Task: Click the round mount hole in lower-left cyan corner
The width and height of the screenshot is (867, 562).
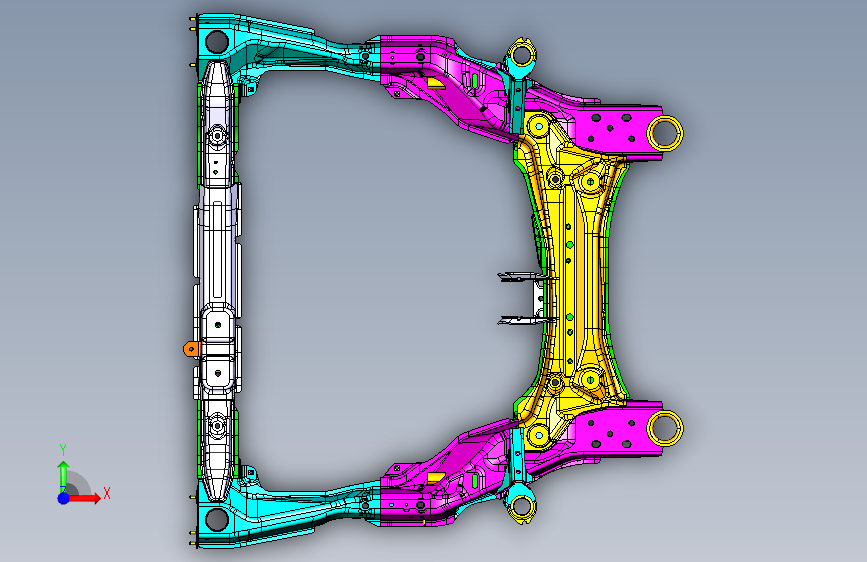Action: (x=216, y=519)
